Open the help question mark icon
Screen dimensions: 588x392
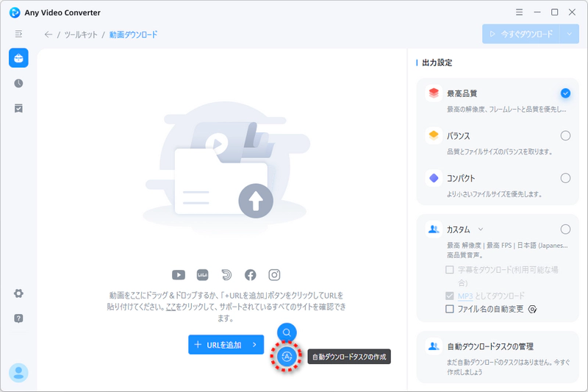(x=18, y=318)
